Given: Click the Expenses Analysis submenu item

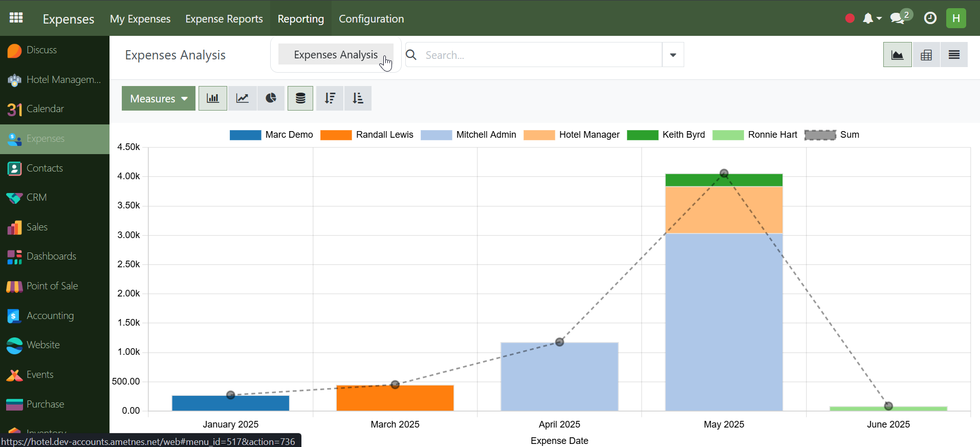Looking at the screenshot, I should click(x=335, y=54).
